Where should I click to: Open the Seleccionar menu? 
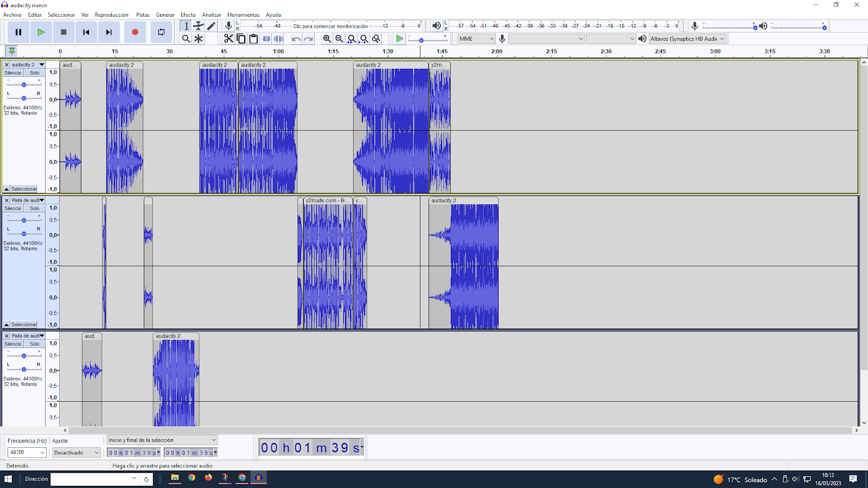coord(61,15)
